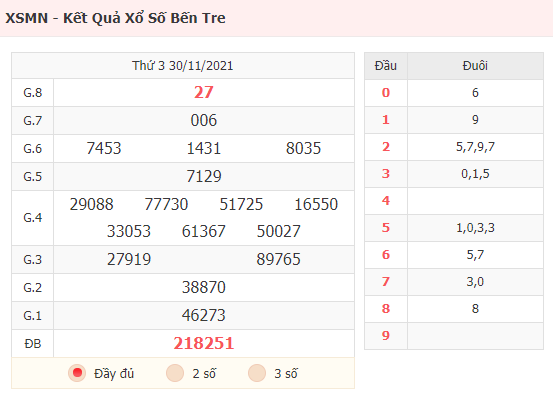Click head digit 8 in Đầu column

tap(386, 309)
